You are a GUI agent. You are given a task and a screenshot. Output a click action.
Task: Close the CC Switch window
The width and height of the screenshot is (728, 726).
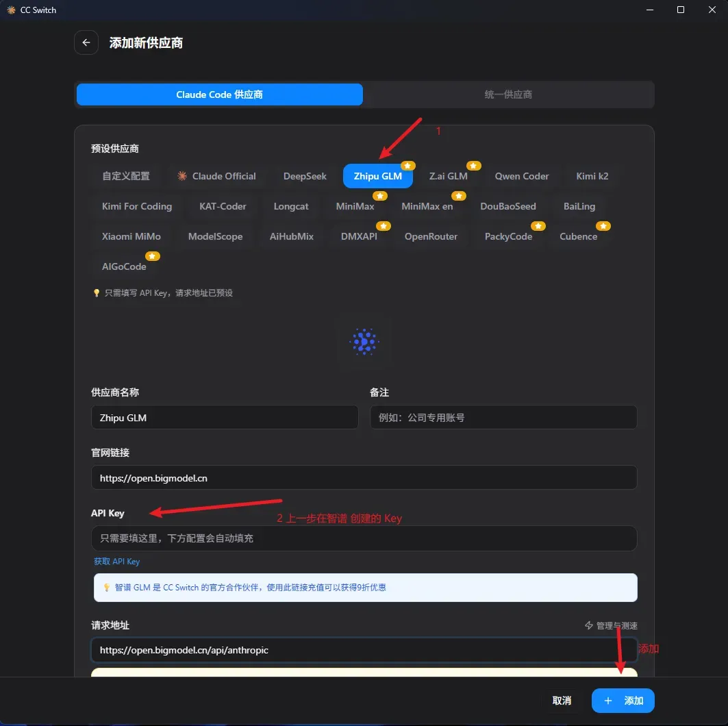pyautogui.click(x=712, y=10)
